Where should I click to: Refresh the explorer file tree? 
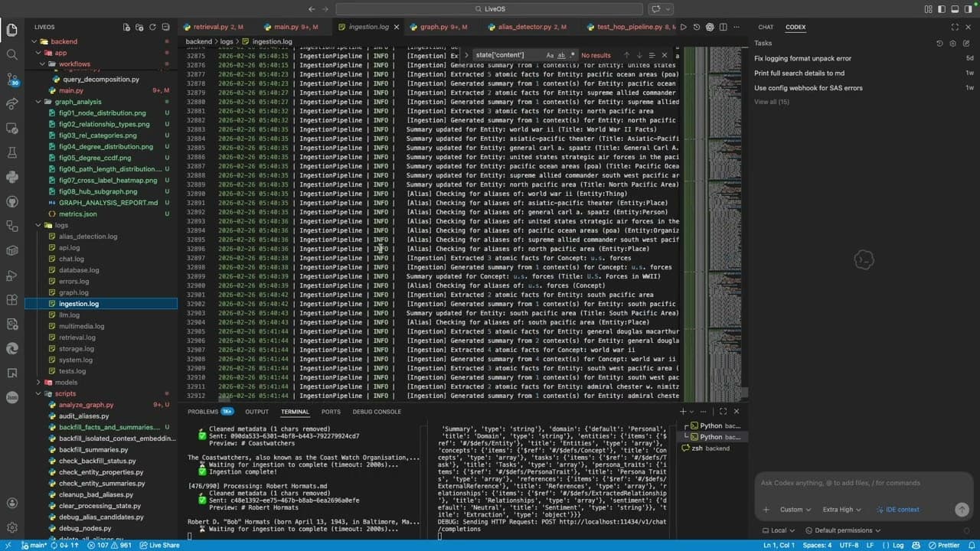(x=153, y=27)
